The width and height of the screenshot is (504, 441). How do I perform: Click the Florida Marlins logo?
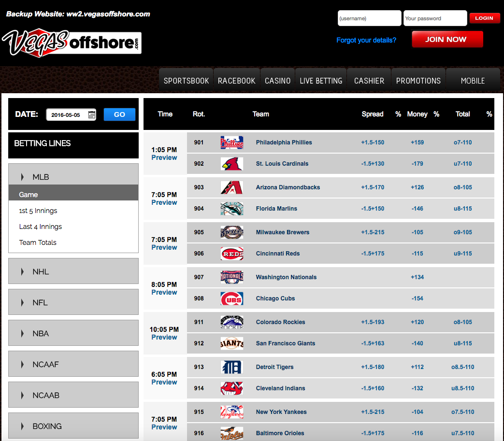click(x=232, y=209)
